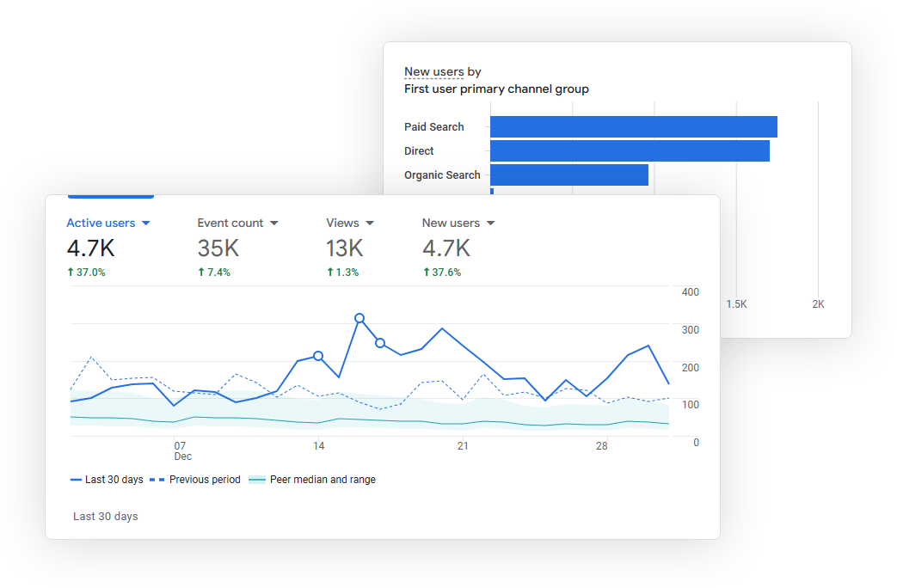Click the Last 30 days date range below legend
Viewport: 897px width, 588px height.
105,517
